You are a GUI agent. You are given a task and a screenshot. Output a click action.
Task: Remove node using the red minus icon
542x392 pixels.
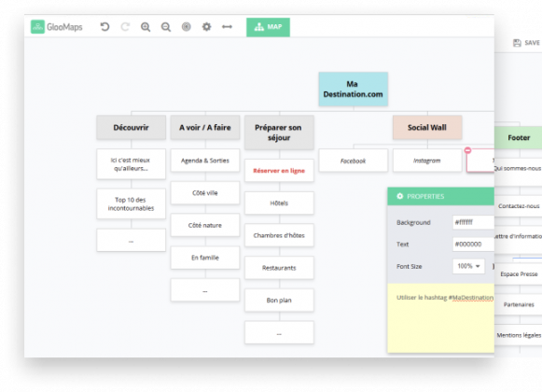(467, 150)
